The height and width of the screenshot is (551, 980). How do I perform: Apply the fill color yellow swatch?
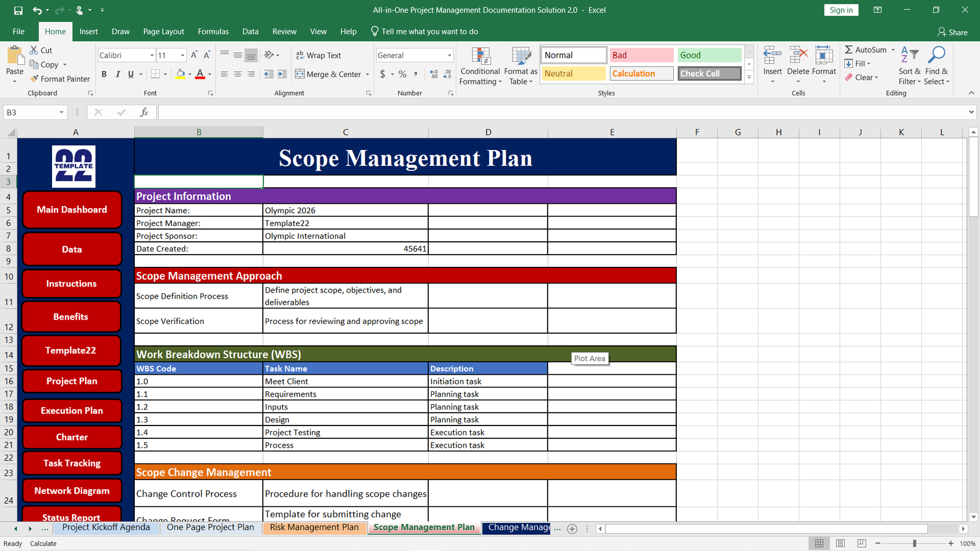coord(180,74)
